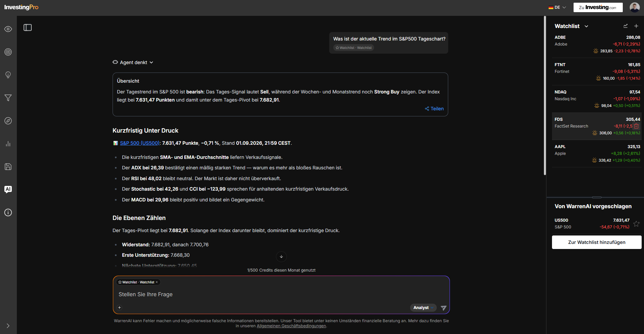The width and height of the screenshot is (644, 334).
Task: Click the watchlist panel divider handle
Action: 597,197
